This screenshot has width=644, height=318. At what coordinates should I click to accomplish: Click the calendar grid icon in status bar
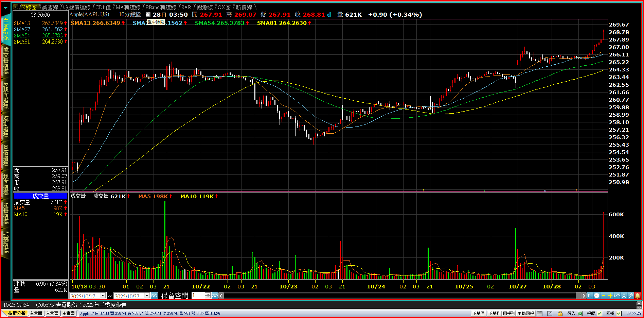tap(540, 313)
